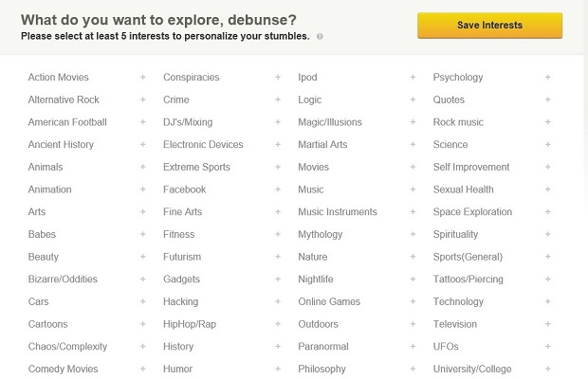588x379 pixels.
Task: Select the Alternative Rock interest
Action: point(64,99)
